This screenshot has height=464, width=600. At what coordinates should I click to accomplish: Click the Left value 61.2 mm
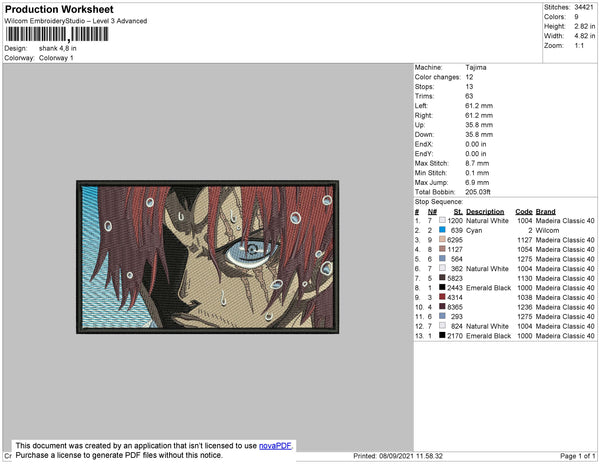(x=479, y=106)
